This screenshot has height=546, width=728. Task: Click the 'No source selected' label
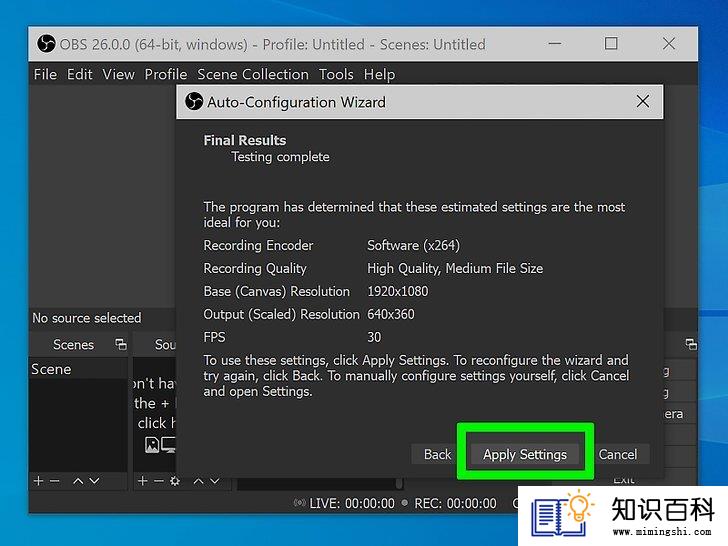87,318
